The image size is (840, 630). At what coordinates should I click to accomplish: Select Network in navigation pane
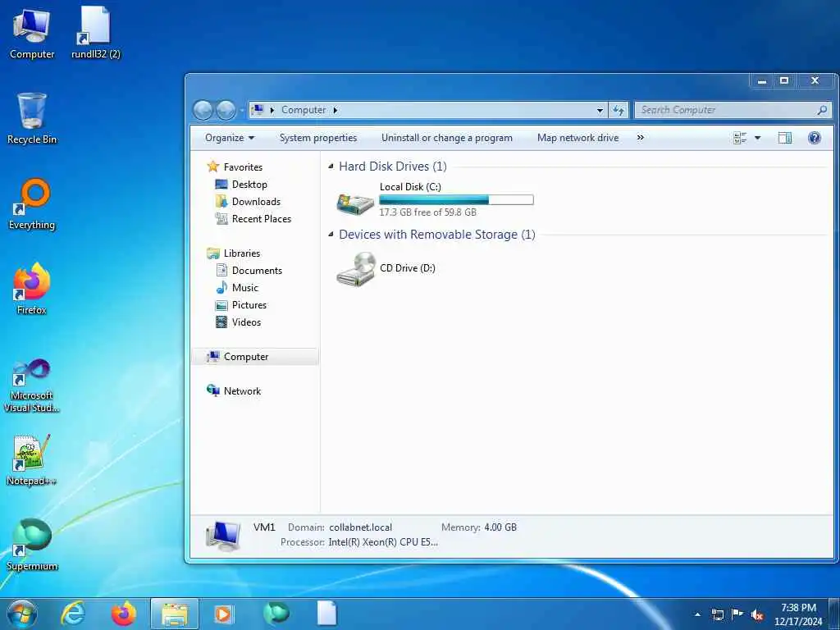pyautogui.click(x=242, y=391)
